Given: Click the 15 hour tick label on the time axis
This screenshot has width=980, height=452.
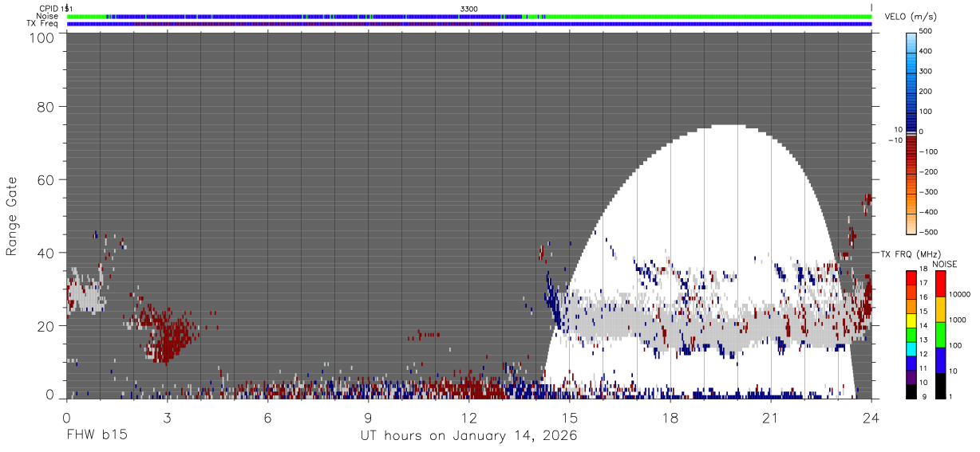Looking at the screenshot, I should click(x=570, y=417).
